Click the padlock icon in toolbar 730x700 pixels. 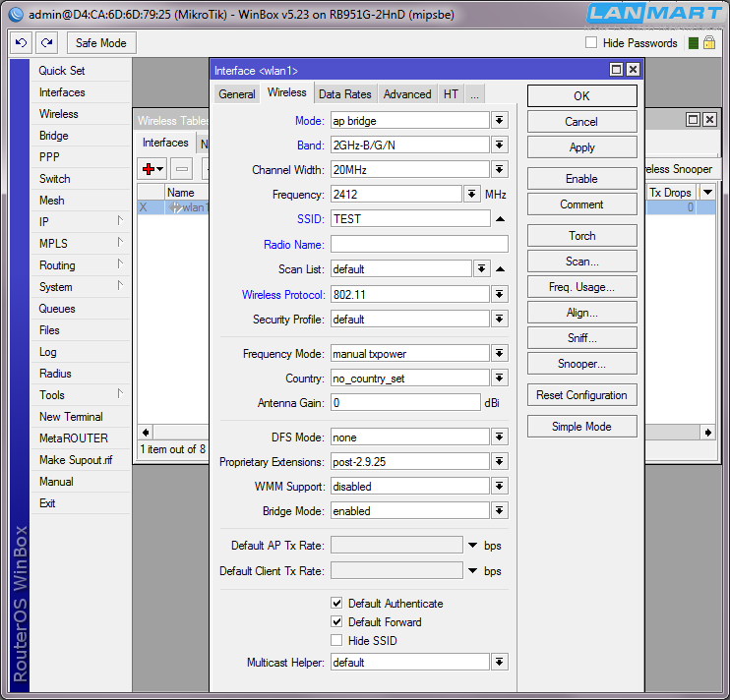709,43
